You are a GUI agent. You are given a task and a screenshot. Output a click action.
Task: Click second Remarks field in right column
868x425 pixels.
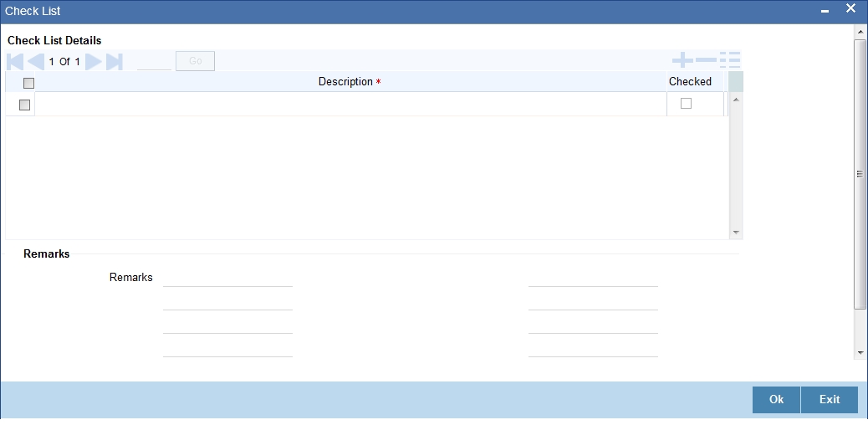pyautogui.click(x=593, y=301)
